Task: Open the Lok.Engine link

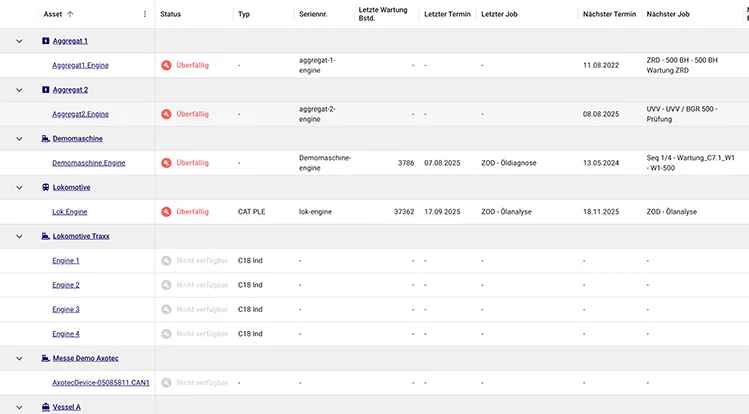Action: pos(69,212)
